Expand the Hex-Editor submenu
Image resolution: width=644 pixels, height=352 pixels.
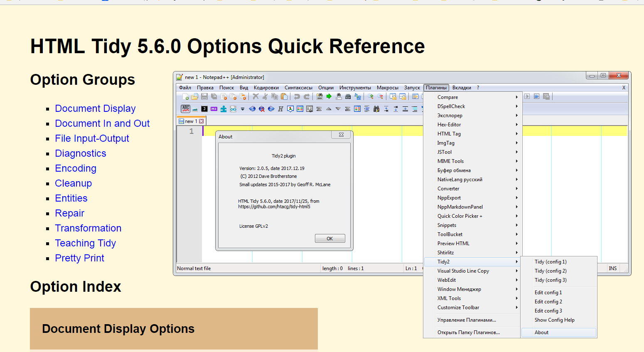tap(472, 125)
